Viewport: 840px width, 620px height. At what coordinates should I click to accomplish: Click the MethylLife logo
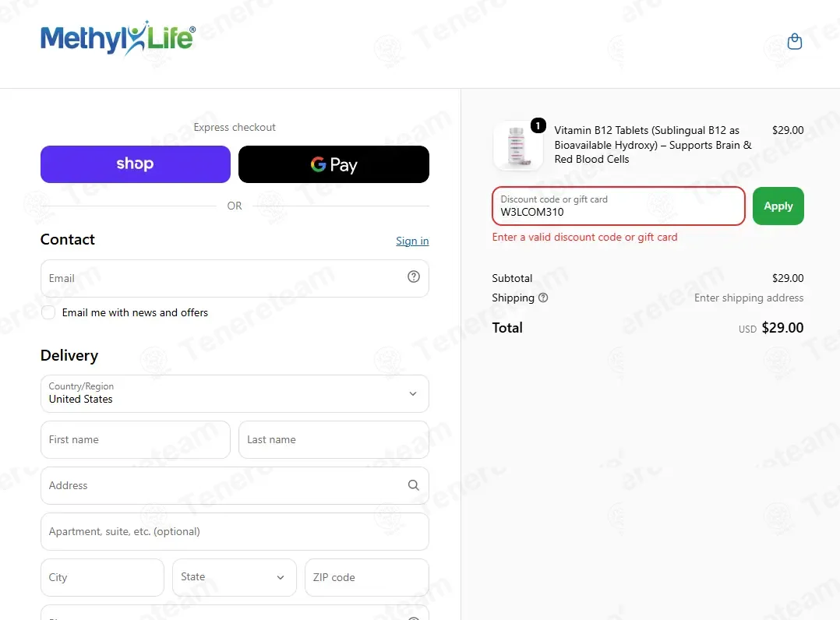[x=118, y=38]
